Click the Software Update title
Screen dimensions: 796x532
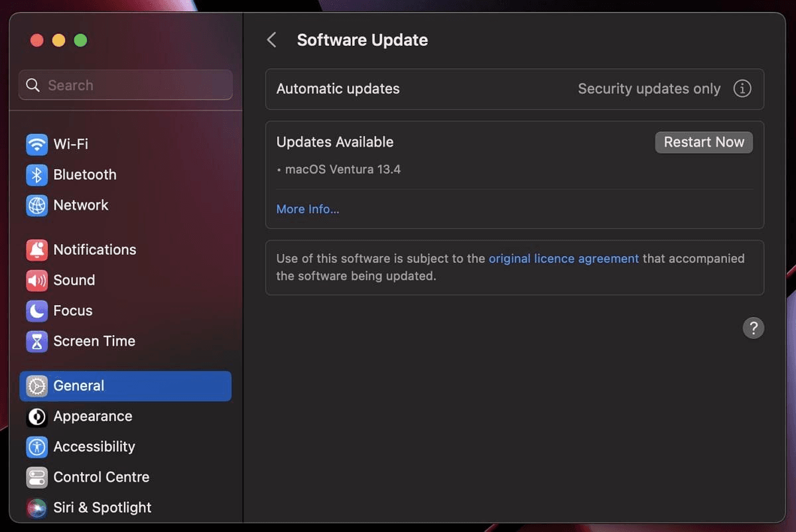362,40
